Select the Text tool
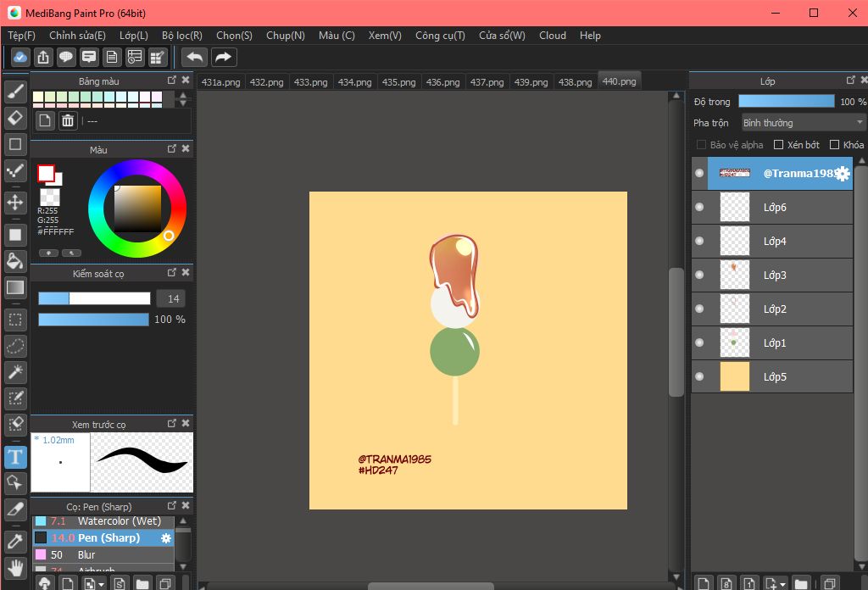Screen dimensions: 868x590 tap(15, 458)
